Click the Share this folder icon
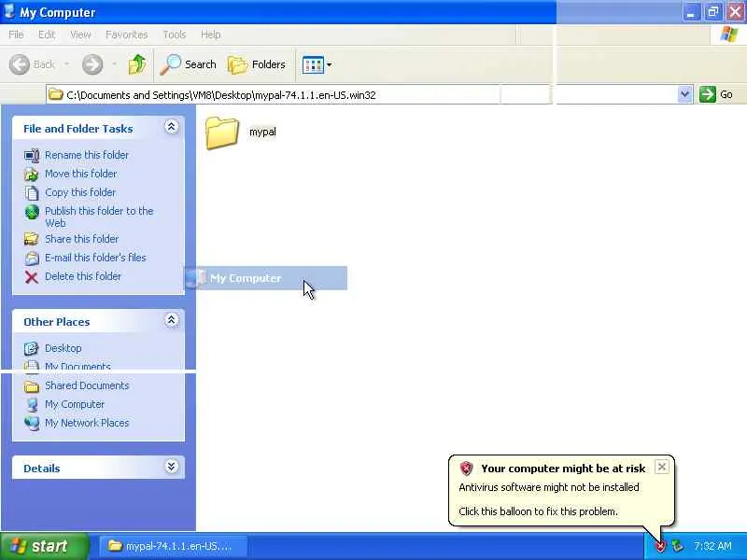The height and width of the screenshot is (560, 747). 32,239
